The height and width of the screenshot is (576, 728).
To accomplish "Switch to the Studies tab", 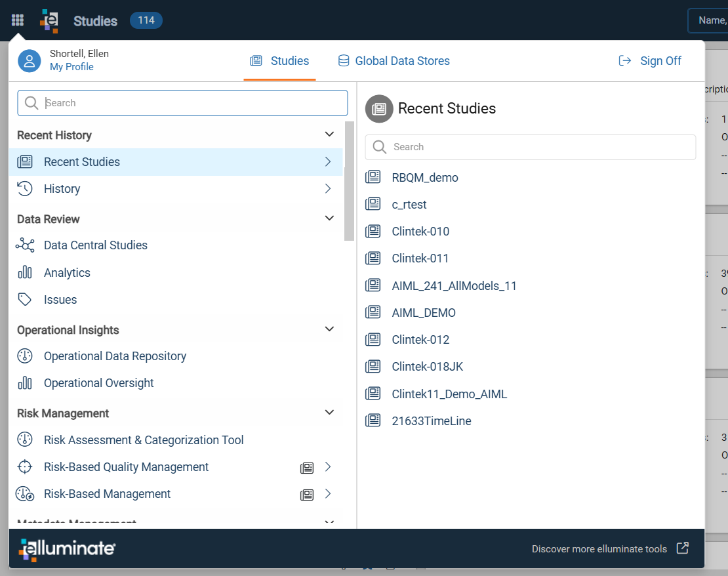I will (279, 61).
